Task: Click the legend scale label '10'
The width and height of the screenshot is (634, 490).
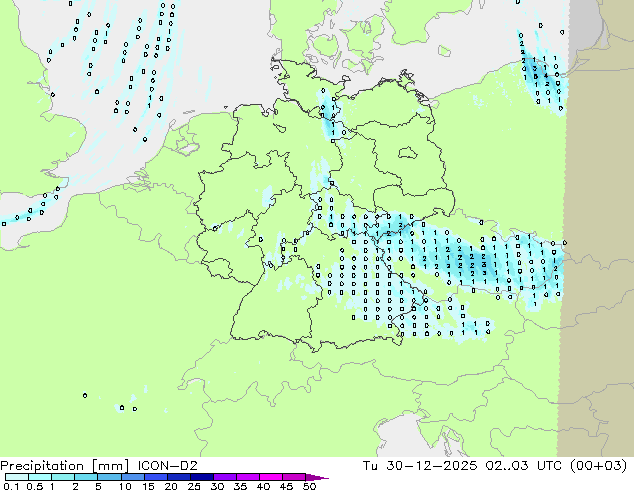Action: point(125,486)
